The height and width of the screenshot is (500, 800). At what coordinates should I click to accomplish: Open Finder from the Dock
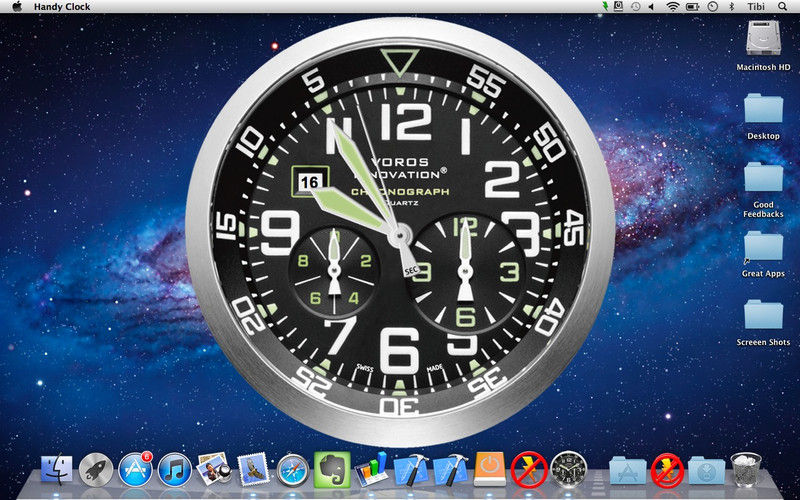point(57,469)
